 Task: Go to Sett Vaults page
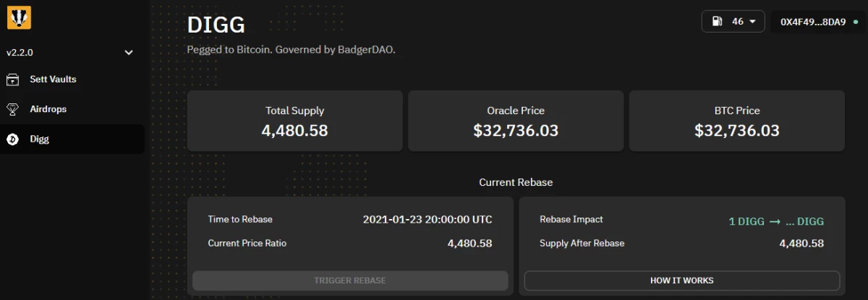click(72, 80)
